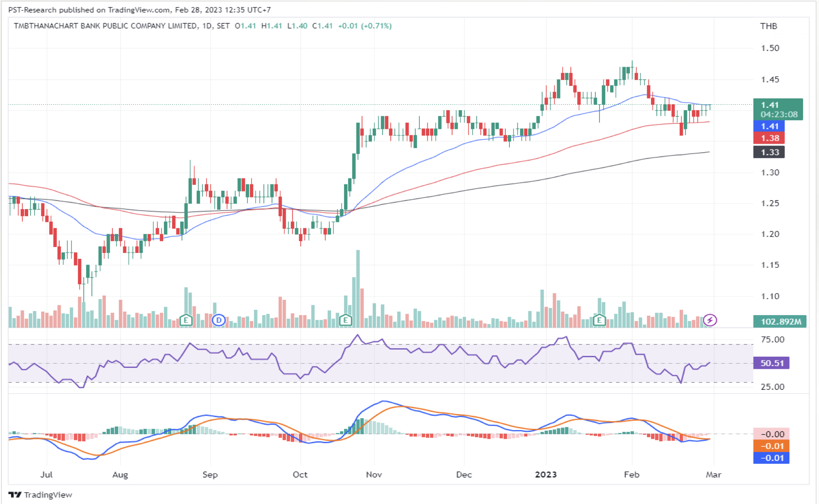Click the TMBTHANACHART BANK symbol title
This screenshot has height=504, width=819.
(x=105, y=26)
